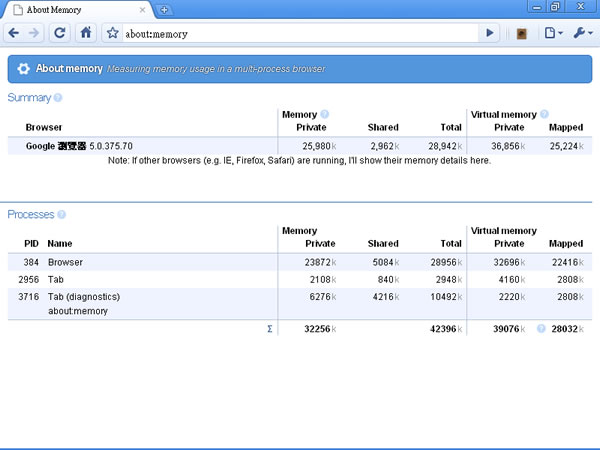Viewport: 600px width, 450px height.
Task: Select the About Memory tab
Action: tap(77, 10)
